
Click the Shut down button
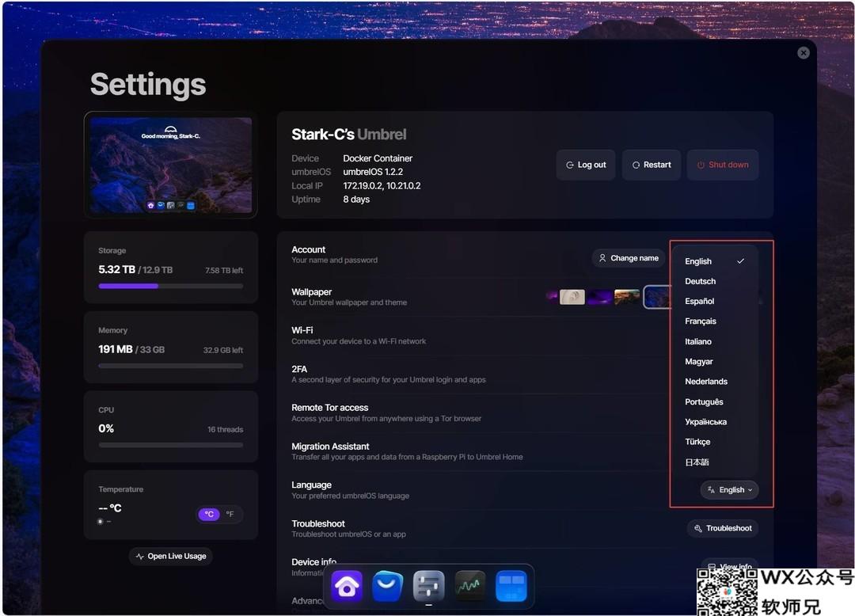(723, 165)
